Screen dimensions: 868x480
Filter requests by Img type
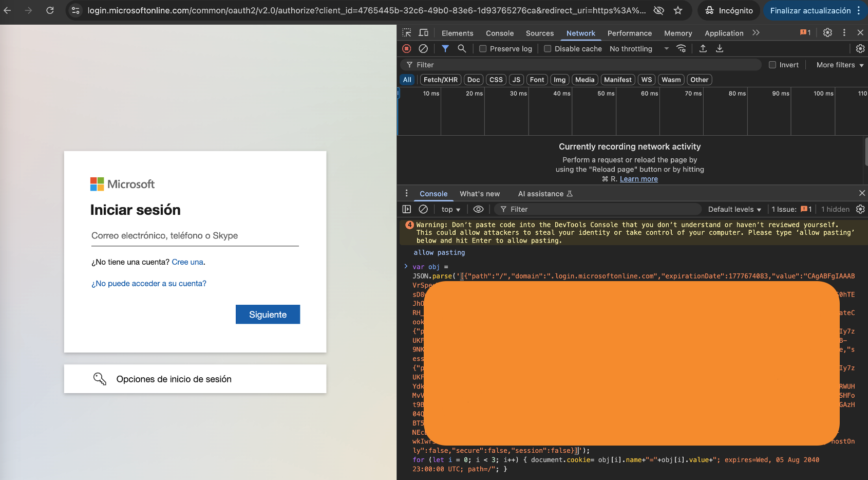pyautogui.click(x=559, y=80)
